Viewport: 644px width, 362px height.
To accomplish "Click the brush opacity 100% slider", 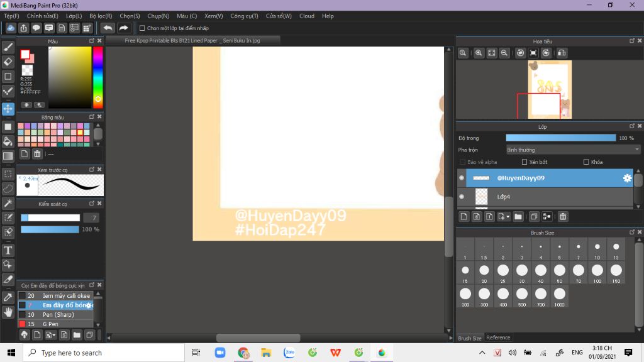I will point(50,229).
